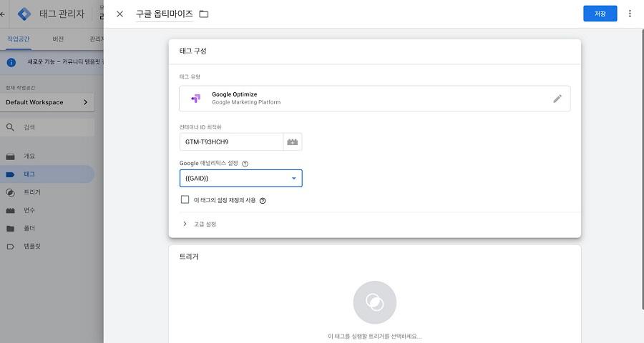Click the 구글 옵티마이즈 tag name title
This screenshot has width=644, height=343.
[165, 14]
